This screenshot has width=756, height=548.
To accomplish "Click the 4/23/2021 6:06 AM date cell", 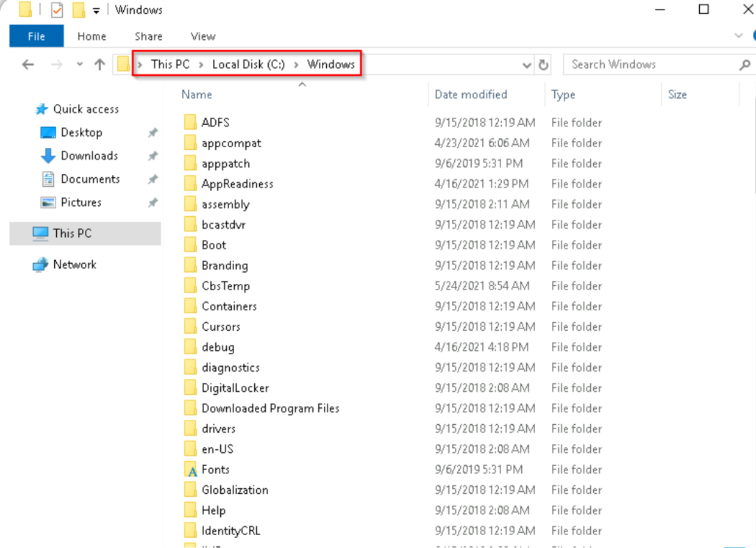I will coord(482,143).
